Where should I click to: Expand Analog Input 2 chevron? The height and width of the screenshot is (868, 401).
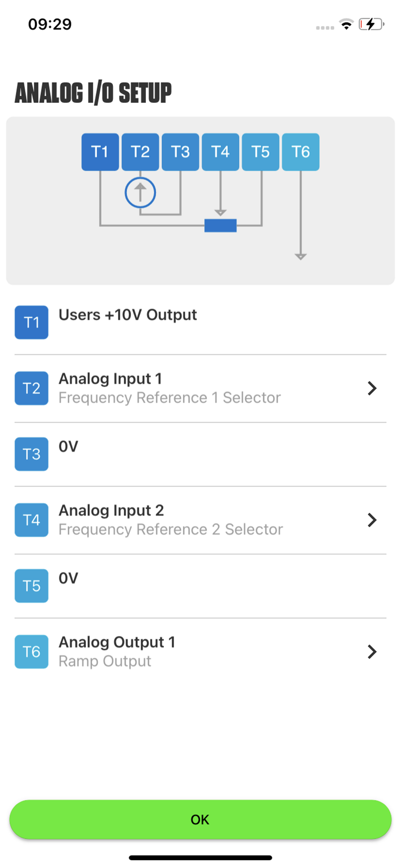pos(372,520)
